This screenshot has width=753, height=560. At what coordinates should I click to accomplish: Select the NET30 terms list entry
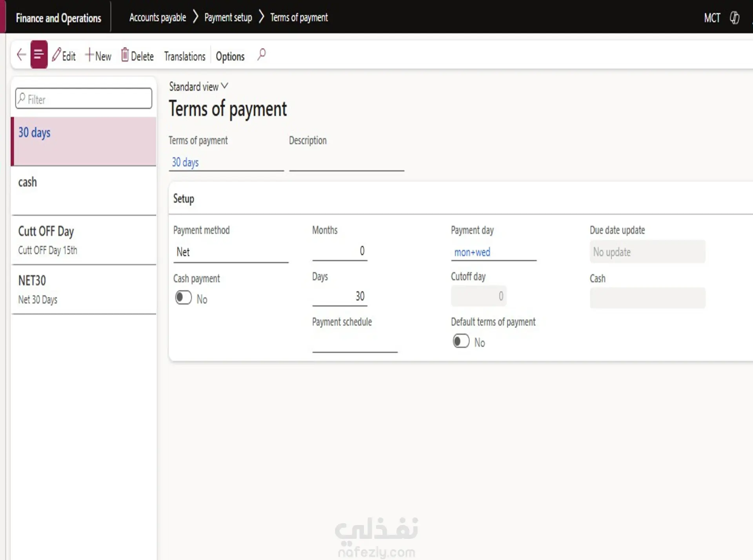click(84, 289)
